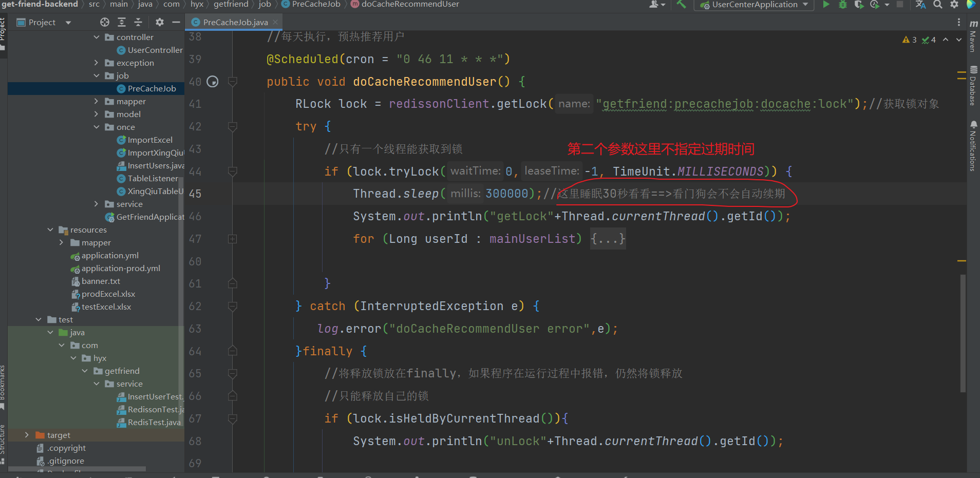Click Select Opened File target icon
Screen dimensions: 980x478
click(105, 22)
